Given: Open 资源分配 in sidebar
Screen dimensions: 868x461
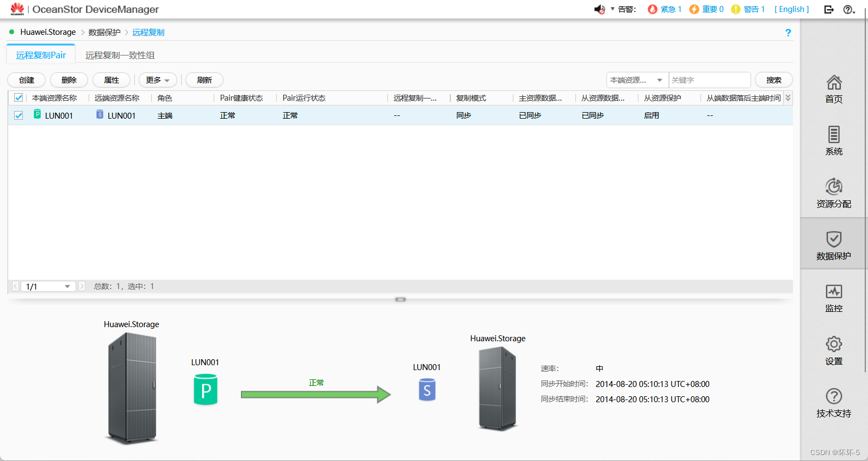Looking at the screenshot, I should coord(834,193).
